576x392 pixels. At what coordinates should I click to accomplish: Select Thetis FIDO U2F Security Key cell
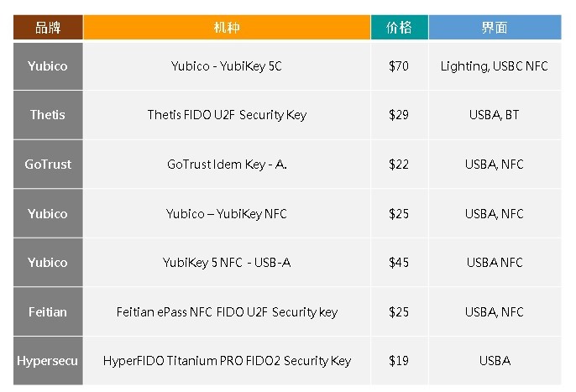pos(227,115)
